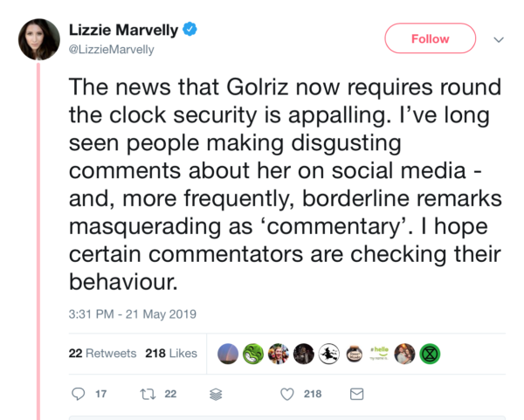Click the rainbow landscape liker avatar
The height and width of the screenshot is (420, 524).
pos(227,353)
